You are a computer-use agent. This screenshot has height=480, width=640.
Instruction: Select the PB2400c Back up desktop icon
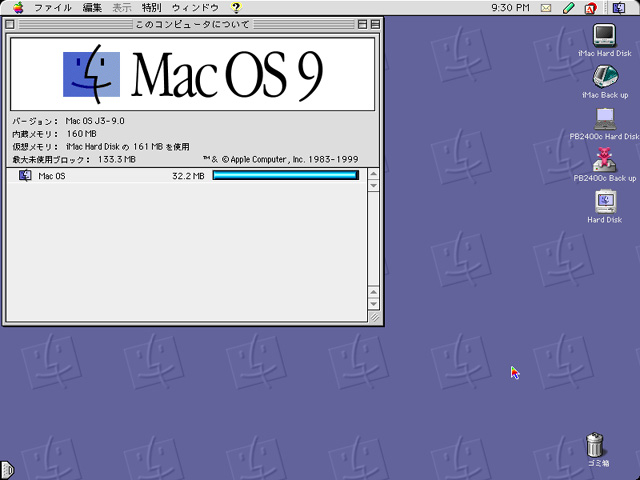pyautogui.click(x=604, y=160)
